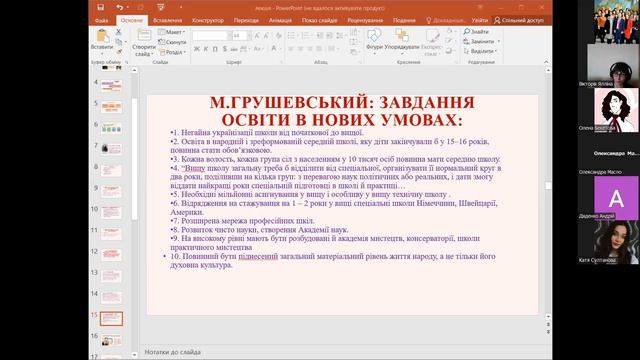Image resolution: width=640 pixels, height=360 pixels.
Task: Switch to the Переходи tab
Action: tap(246, 20)
